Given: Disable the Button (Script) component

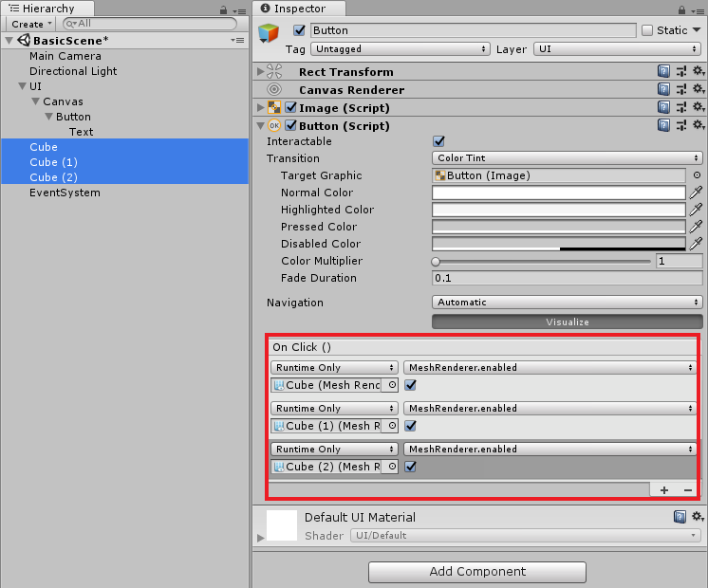Looking at the screenshot, I should 291,125.
